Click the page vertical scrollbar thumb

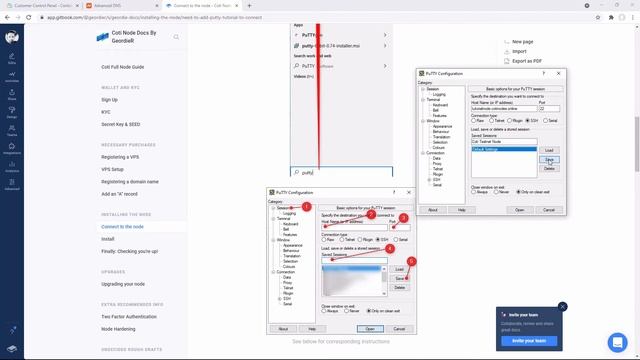(x=636, y=144)
